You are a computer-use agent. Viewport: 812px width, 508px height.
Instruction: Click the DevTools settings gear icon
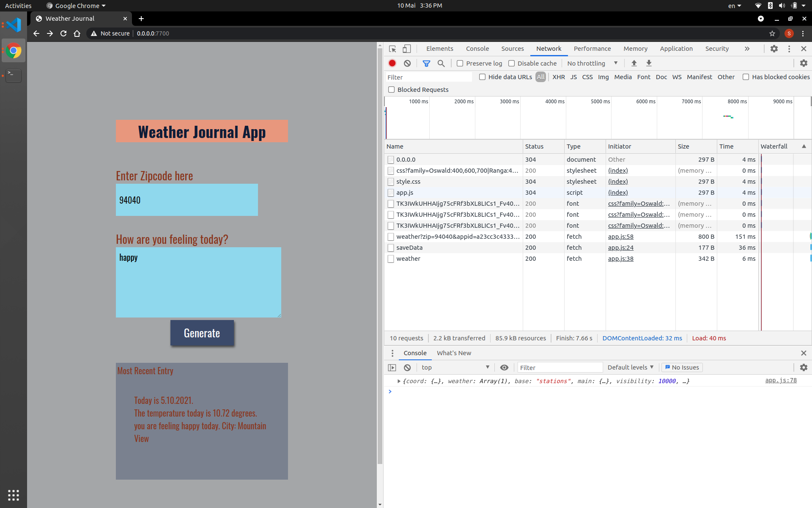[x=774, y=49]
